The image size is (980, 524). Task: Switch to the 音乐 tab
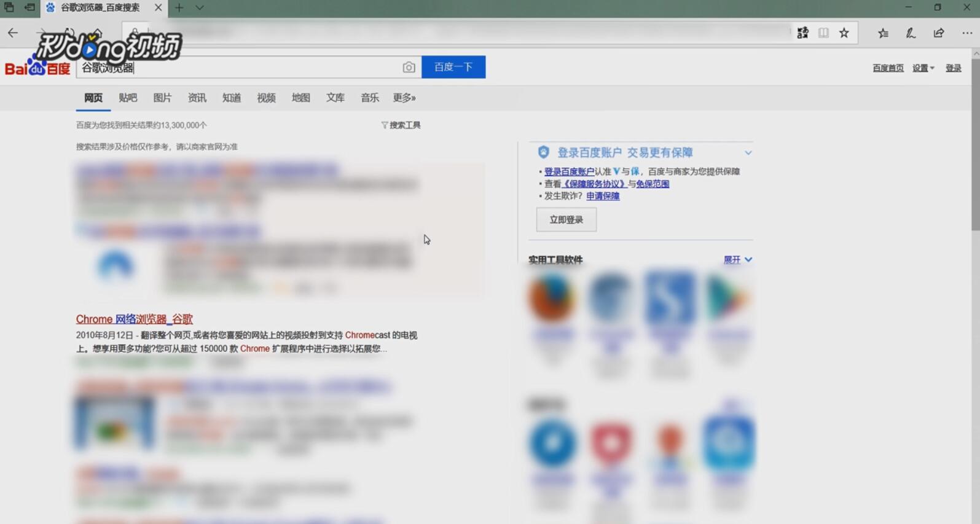(370, 98)
